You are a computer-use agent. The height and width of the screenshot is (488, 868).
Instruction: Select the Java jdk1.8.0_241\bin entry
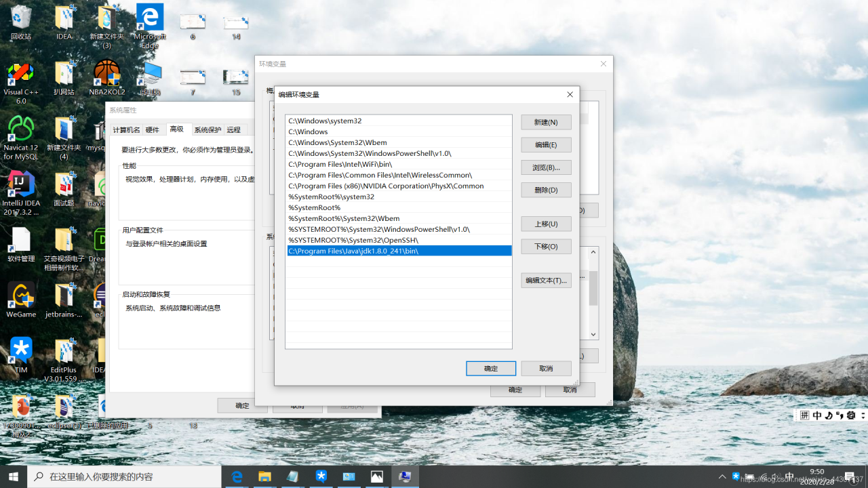point(399,251)
